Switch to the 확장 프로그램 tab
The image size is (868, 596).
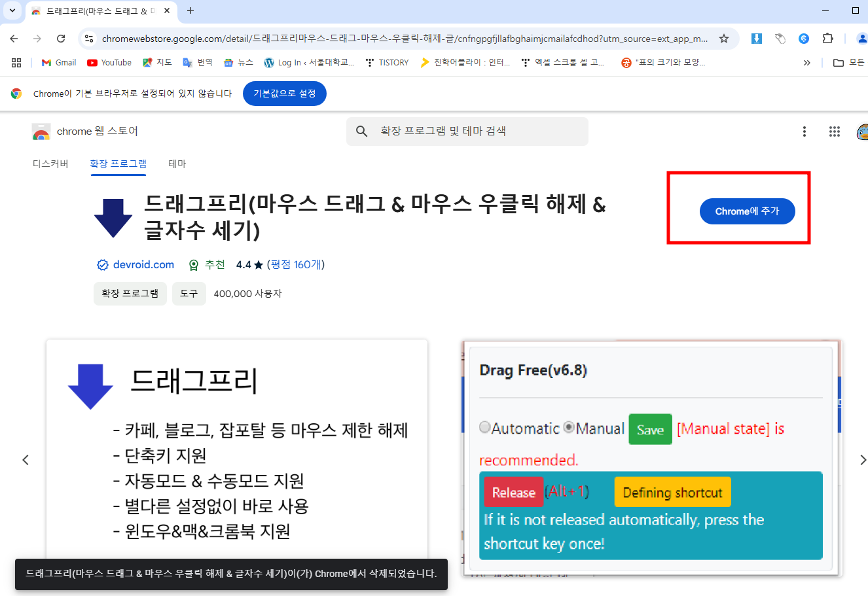pyautogui.click(x=118, y=164)
